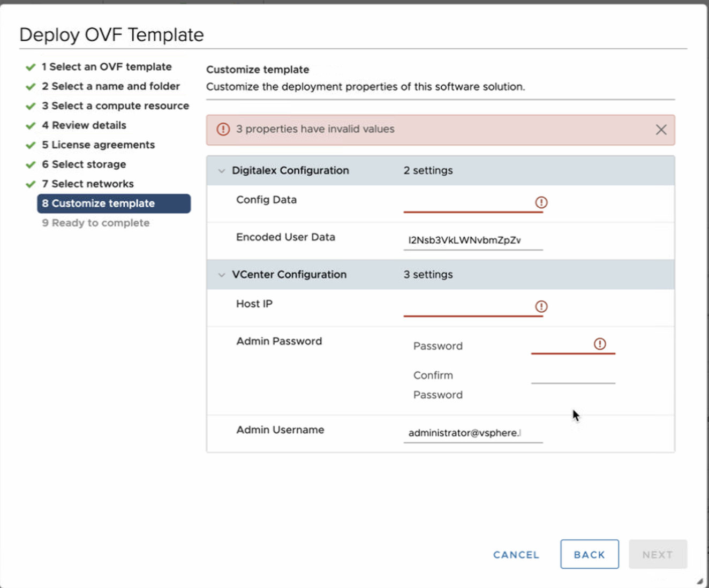This screenshot has width=709, height=588.
Task: Open step 2 Select a name and folder
Action: tap(110, 86)
